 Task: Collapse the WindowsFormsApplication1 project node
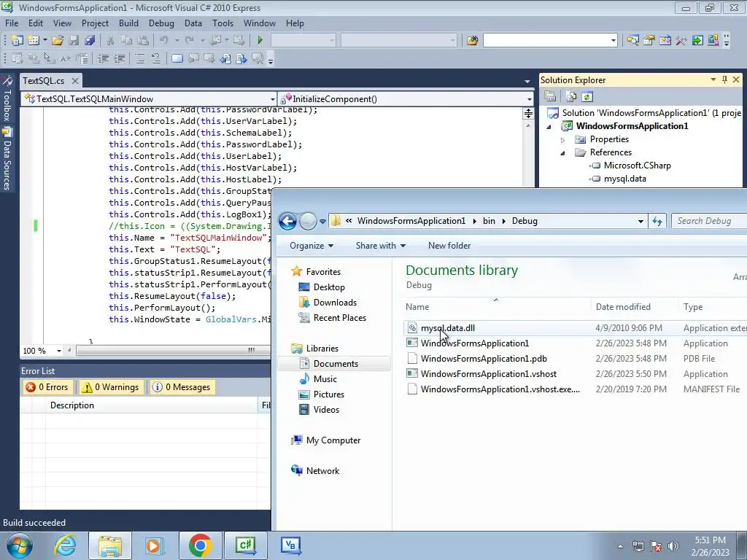pos(549,127)
